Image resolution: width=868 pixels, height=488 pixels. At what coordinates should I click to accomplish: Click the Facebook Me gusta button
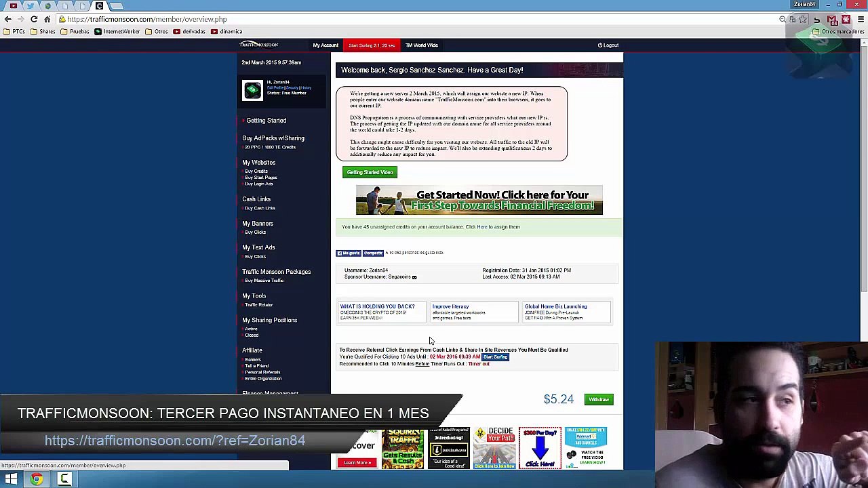pyautogui.click(x=349, y=253)
